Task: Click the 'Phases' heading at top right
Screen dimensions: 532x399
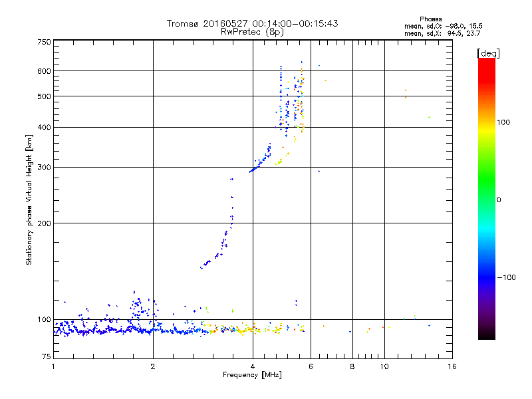Action: point(430,19)
